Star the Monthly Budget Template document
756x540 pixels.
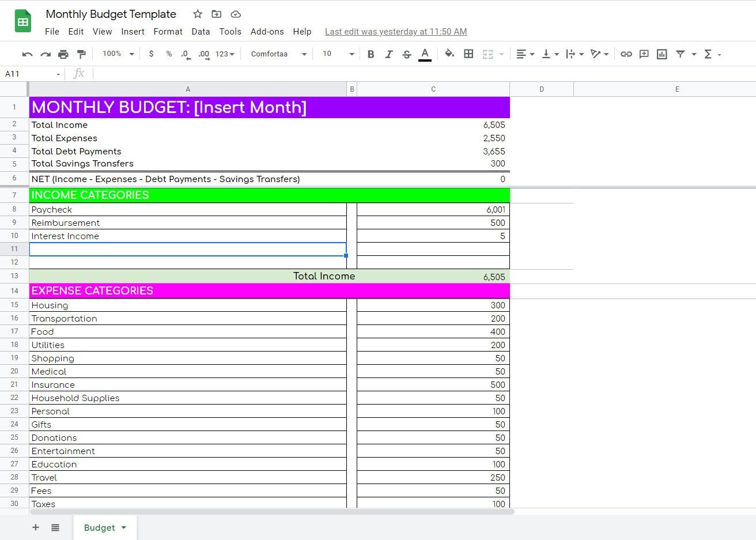click(198, 14)
